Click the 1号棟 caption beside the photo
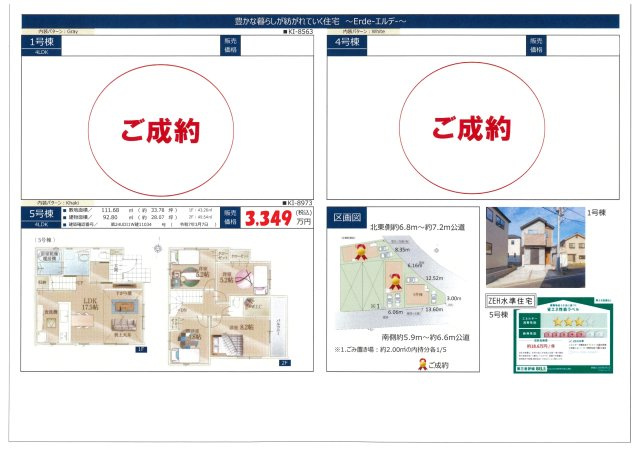Viewport: 640px width, 452px height. coord(596,212)
